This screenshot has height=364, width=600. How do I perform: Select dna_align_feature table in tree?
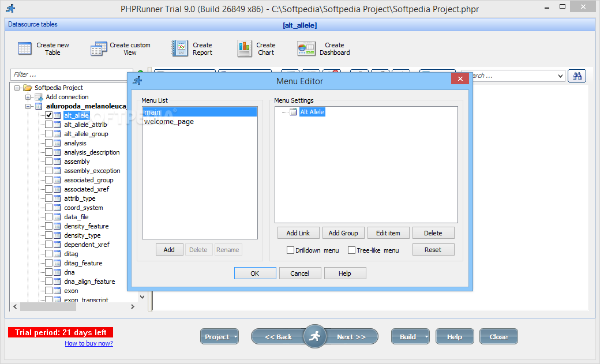tap(89, 282)
